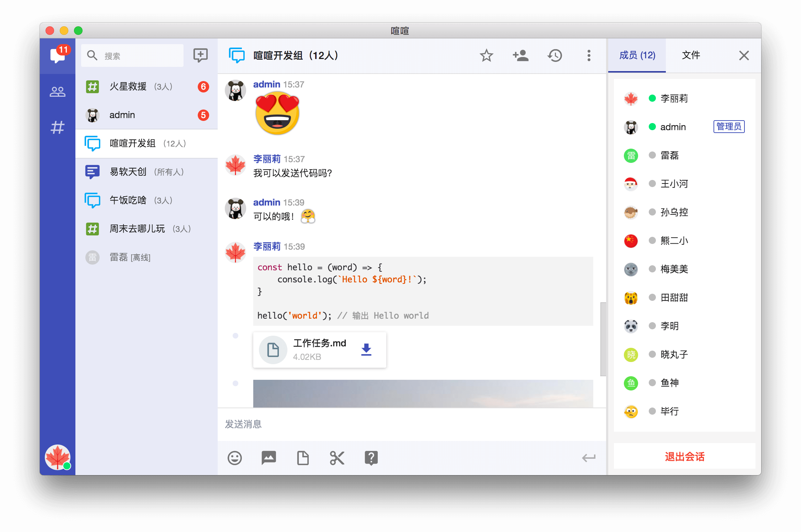Screen dimensions: 801x532
Task: Take a screenshot using the scissors icon
Action: coord(336,458)
